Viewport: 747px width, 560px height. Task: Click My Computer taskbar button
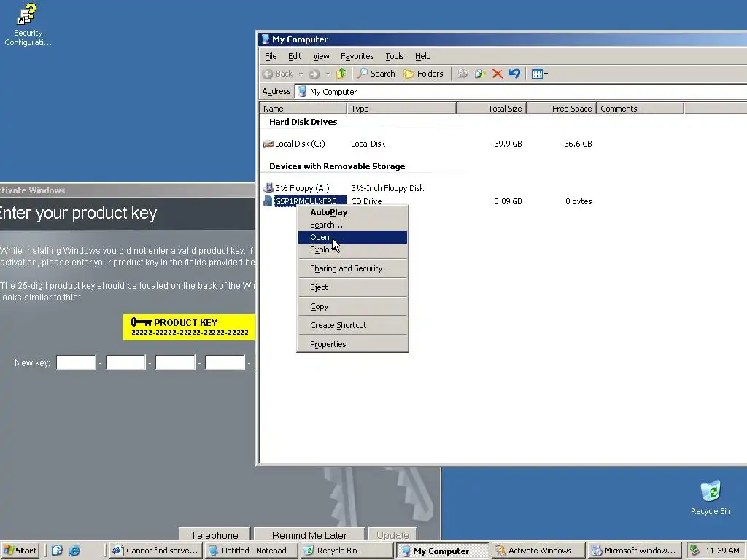click(443, 551)
